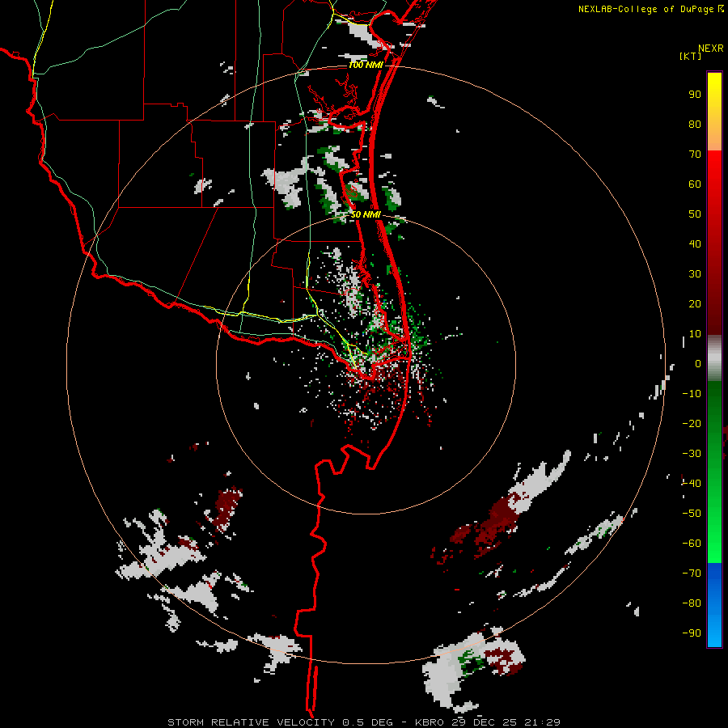Viewport: 728px width, 728px height.
Task: Click the positive 40 scale label
Action: click(695, 244)
